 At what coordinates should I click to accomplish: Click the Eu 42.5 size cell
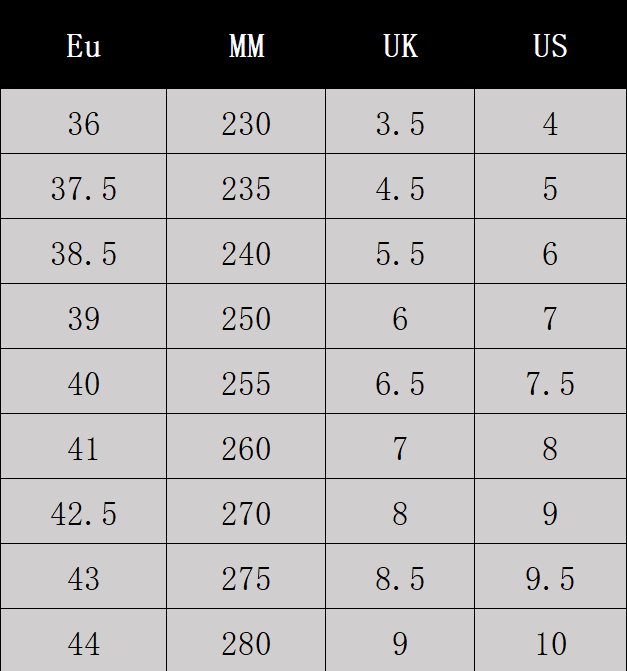coord(84,513)
